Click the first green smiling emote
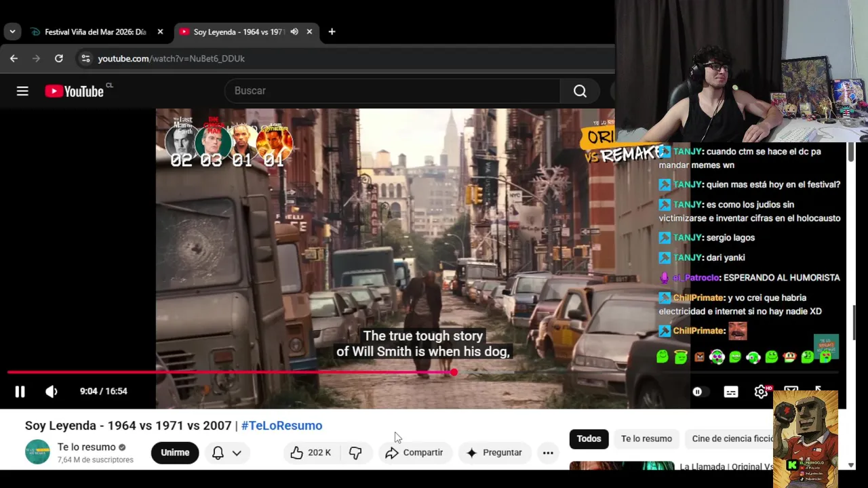868x488 pixels. [663, 357]
